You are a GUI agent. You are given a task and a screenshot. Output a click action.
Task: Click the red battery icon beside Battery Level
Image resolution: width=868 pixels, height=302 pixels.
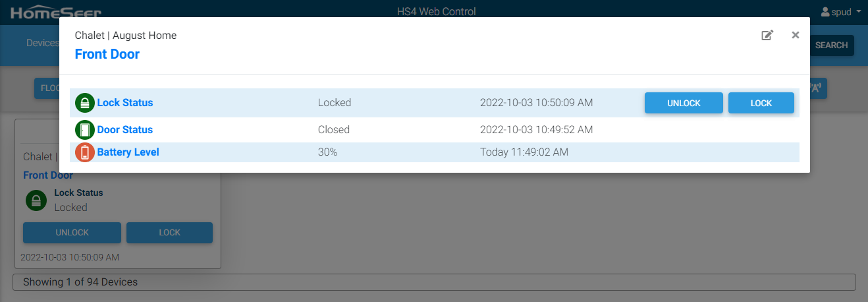[85, 152]
